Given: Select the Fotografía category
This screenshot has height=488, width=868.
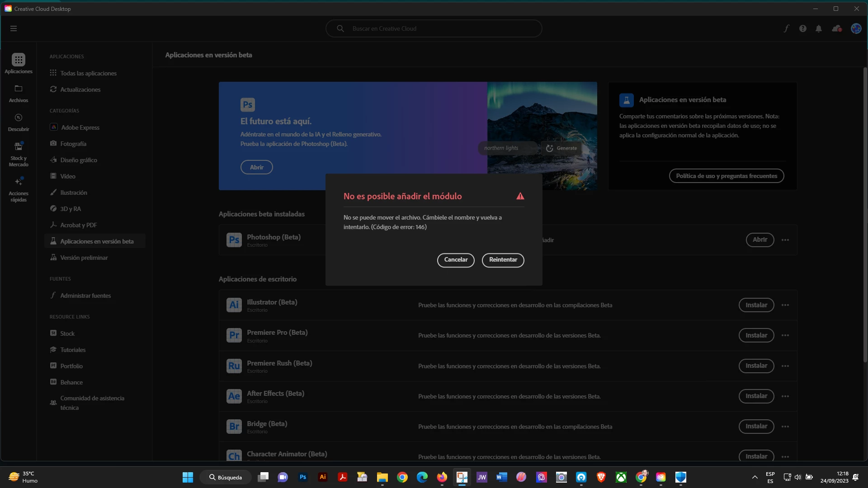Looking at the screenshot, I should [x=73, y=144].
